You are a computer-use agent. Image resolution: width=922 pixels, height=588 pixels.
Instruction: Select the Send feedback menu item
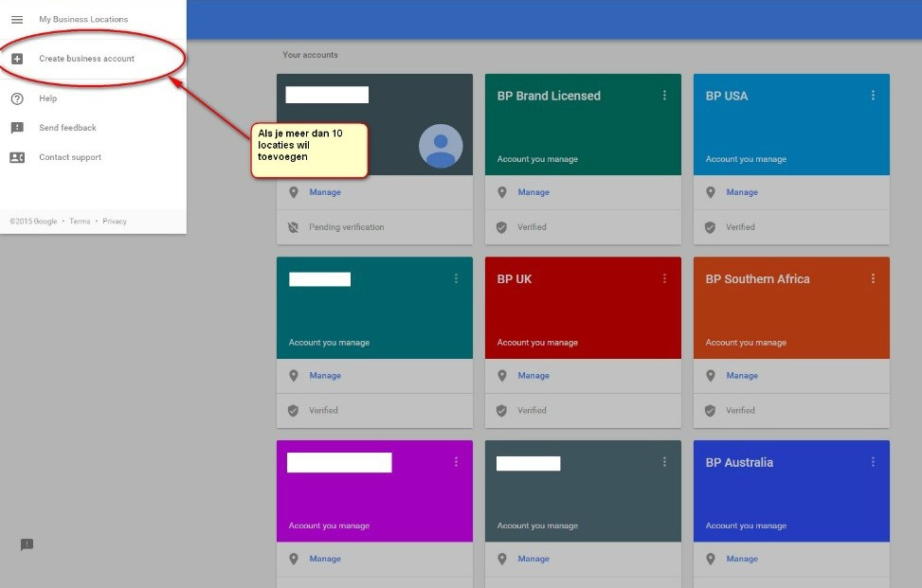click(94, 128)
